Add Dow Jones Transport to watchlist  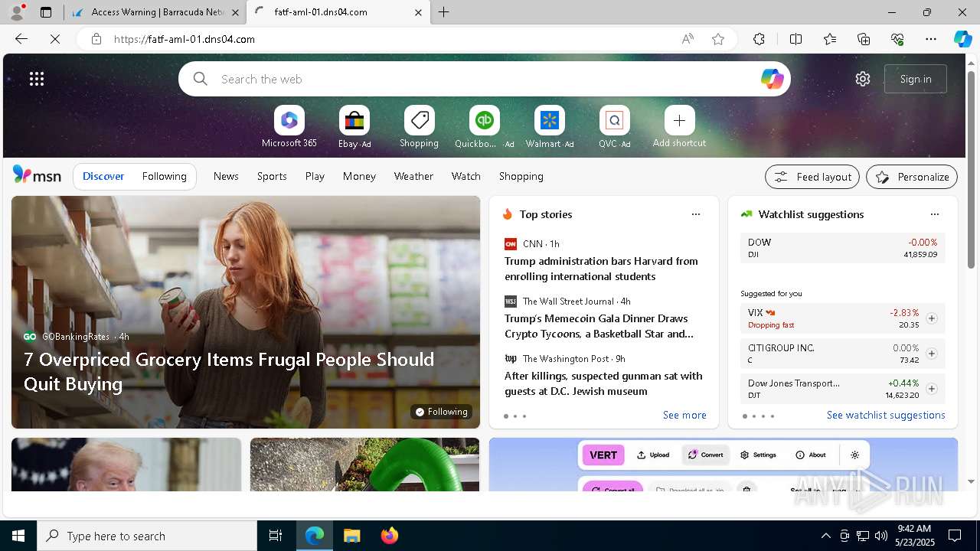(x=932, y=389)
